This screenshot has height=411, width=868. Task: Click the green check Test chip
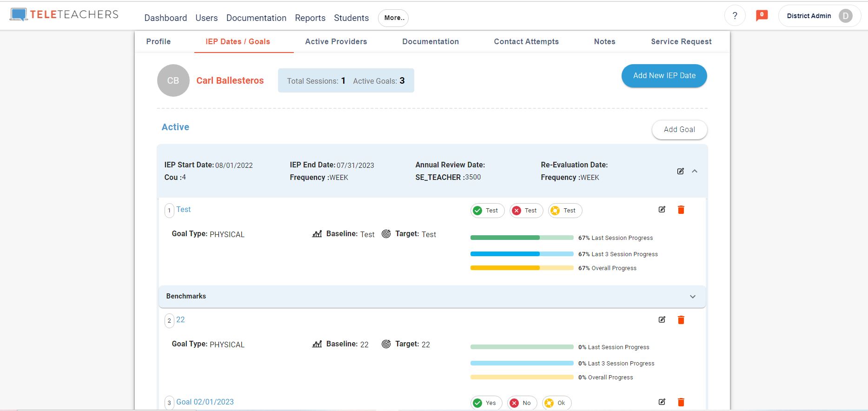[487, 211]
